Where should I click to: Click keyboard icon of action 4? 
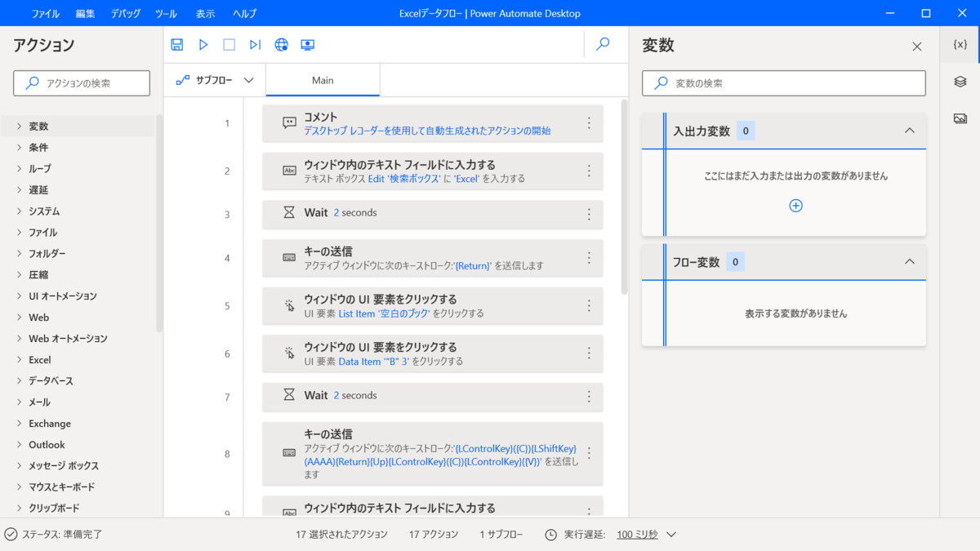[x=289, y=257]
